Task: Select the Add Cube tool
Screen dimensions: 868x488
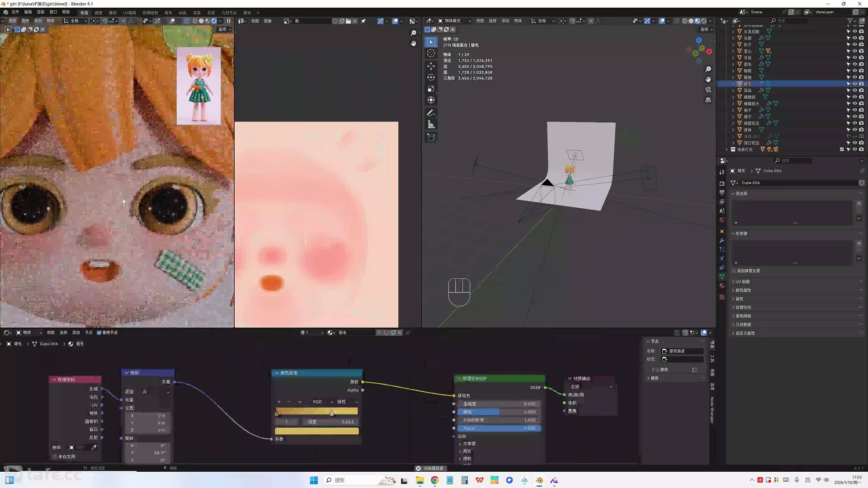Action: pyautogui.click(x=431, y=137)
